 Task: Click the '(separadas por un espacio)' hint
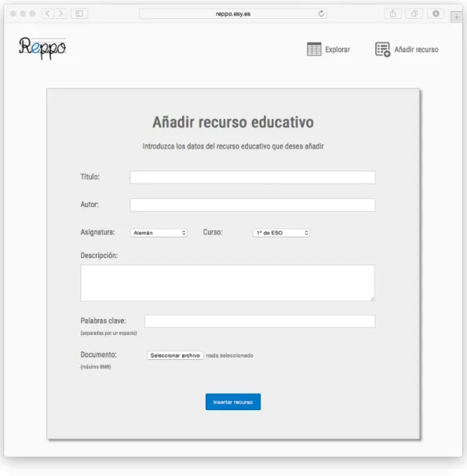tap(109, 333)
